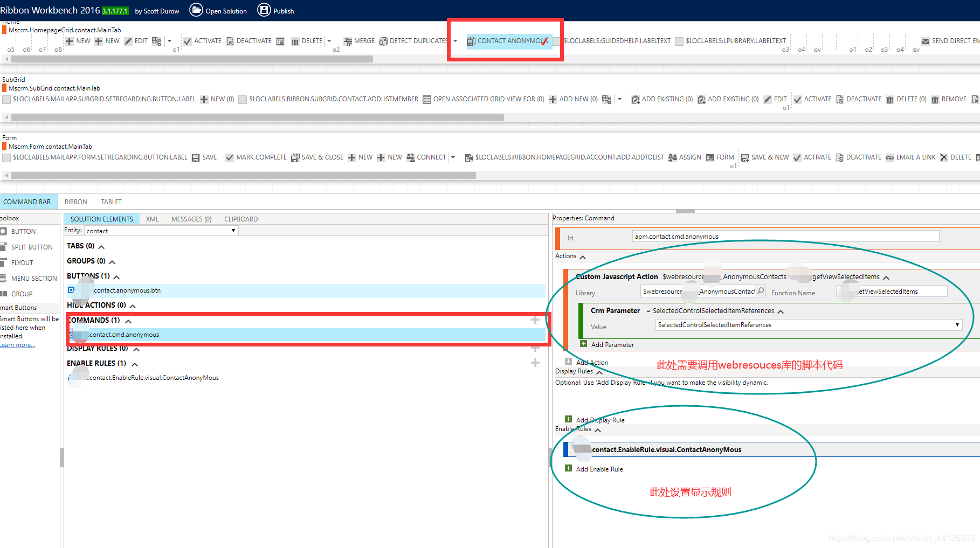This screenshot has height=548, width=980.
Task: Select the contact.anonymous.btn button row
Action: pos(306,290)
